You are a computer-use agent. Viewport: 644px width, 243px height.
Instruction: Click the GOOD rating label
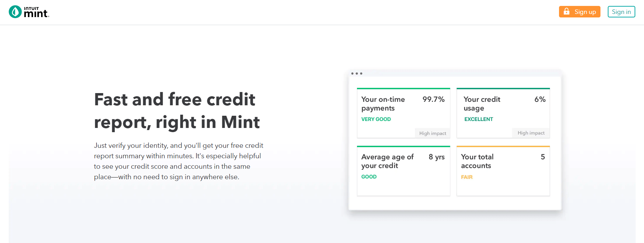(369, 177)
